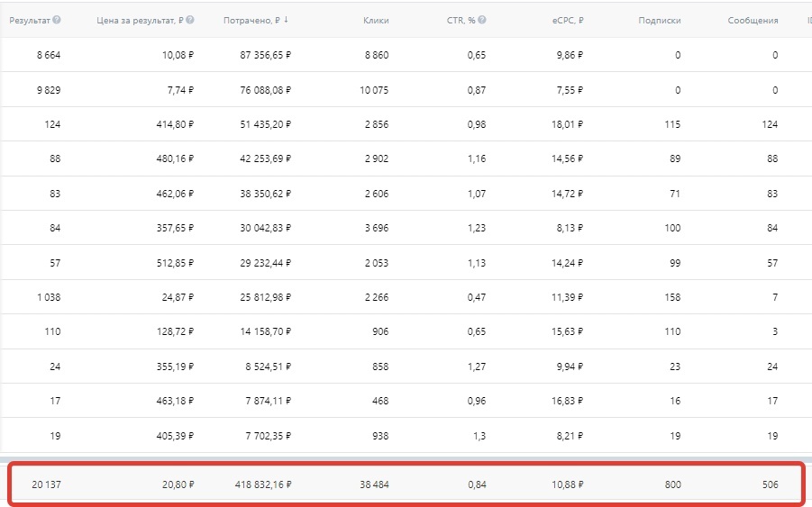The height and width of the screenshot is (507, 812).
Task: Select the CTR value 1,27
Action: [x=477, y=367]
